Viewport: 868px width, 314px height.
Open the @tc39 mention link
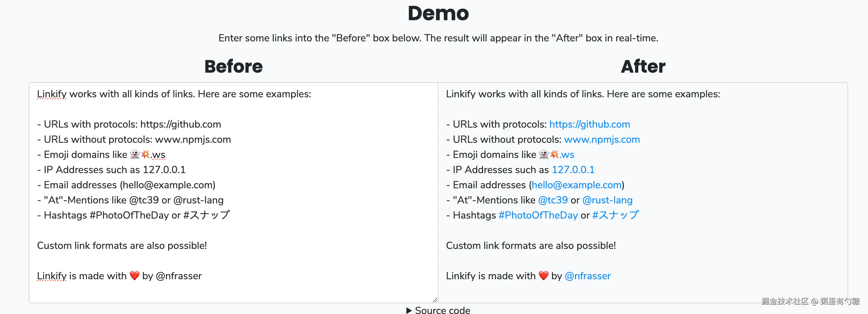tap(553, 200)
